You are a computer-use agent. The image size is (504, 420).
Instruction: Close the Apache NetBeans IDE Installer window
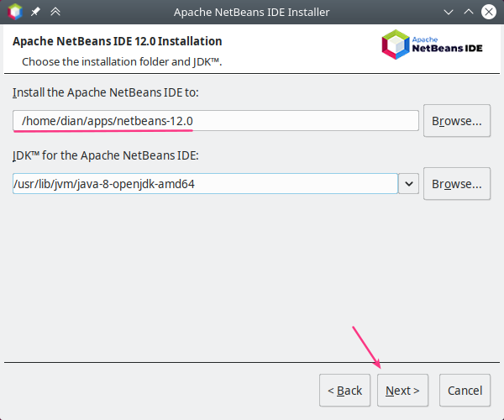click(488, 13)
